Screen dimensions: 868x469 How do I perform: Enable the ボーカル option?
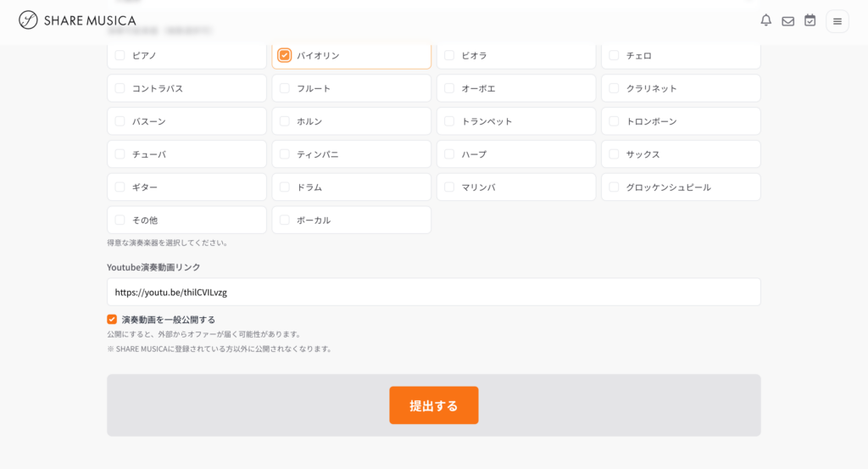point(285,221)
